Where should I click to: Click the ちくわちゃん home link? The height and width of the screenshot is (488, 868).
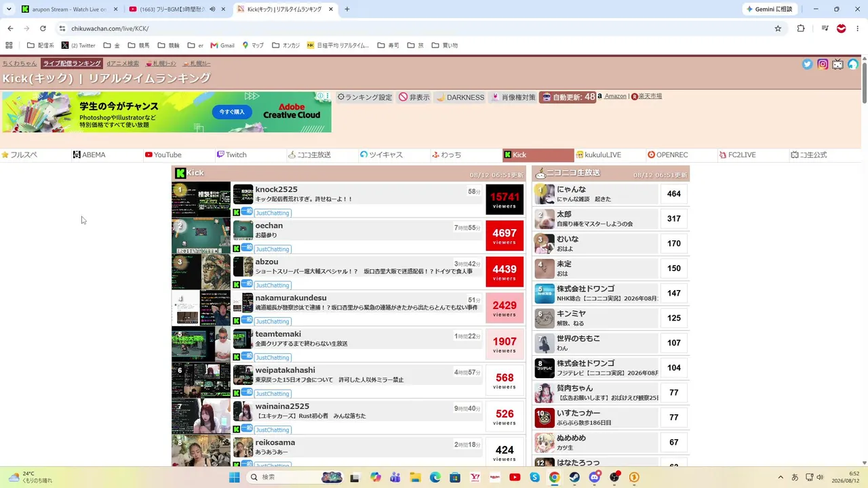pyautogui.click(x=20, y=64)
